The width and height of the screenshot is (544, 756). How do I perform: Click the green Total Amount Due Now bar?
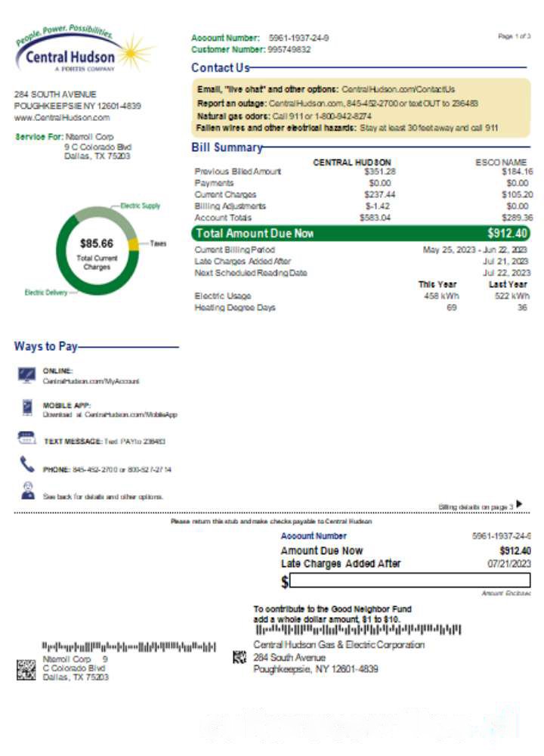(361, 234)
